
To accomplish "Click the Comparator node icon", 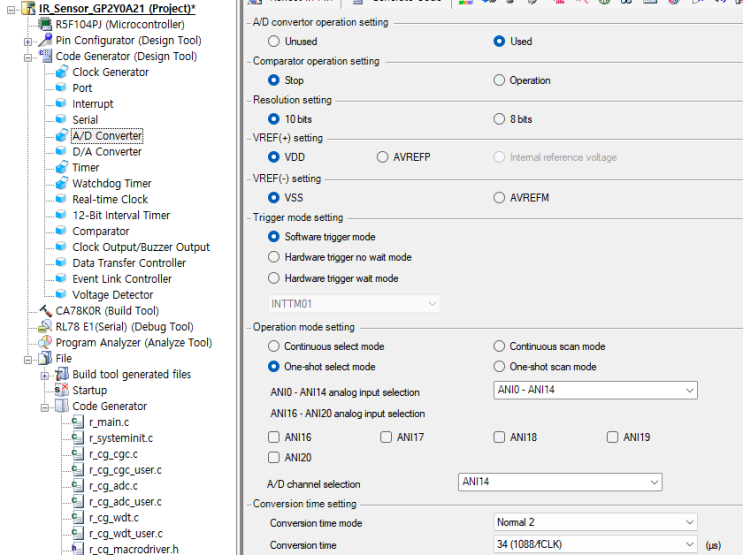I will 61,231.
